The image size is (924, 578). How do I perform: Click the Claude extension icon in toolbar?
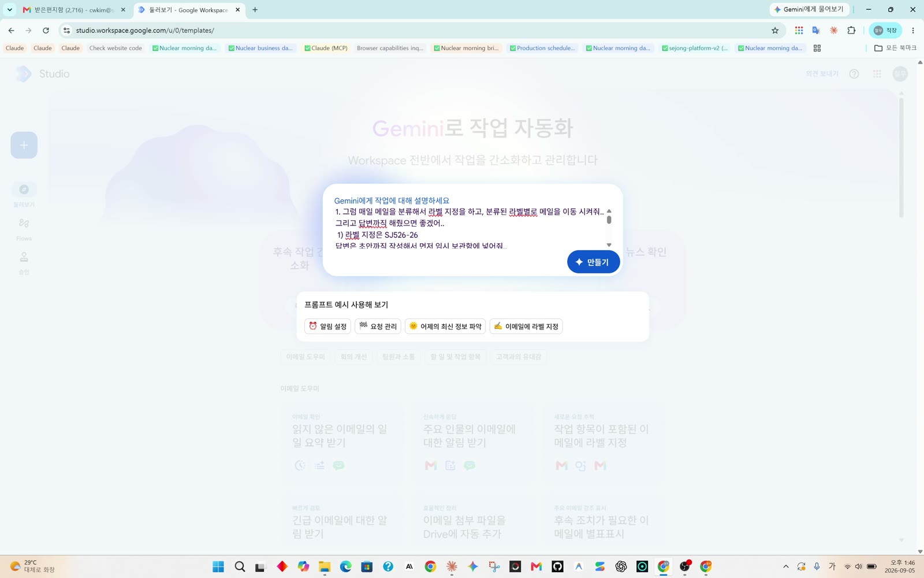point(833,31)
